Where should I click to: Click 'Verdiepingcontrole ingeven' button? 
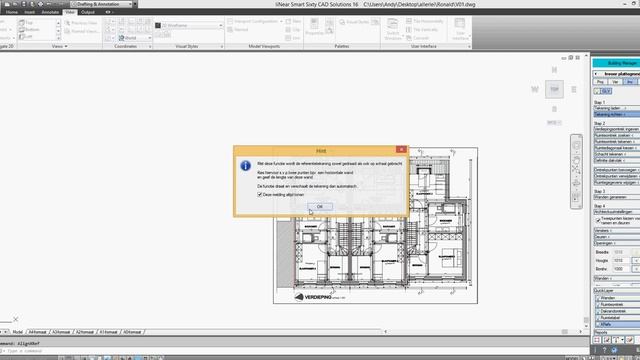tap(616, 129)
